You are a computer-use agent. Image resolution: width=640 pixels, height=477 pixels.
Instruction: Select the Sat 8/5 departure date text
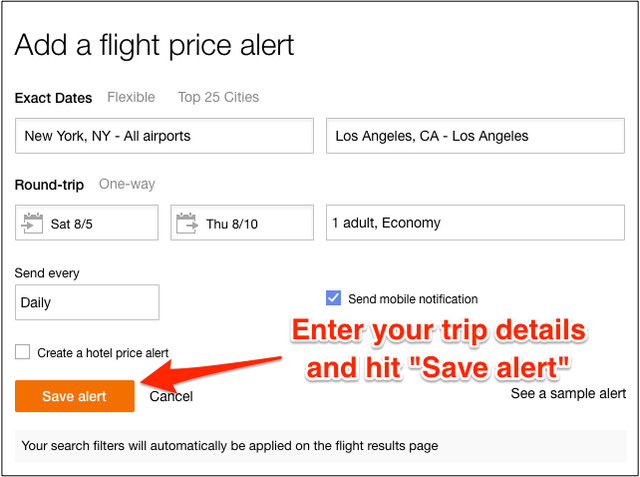click(70, 224)
